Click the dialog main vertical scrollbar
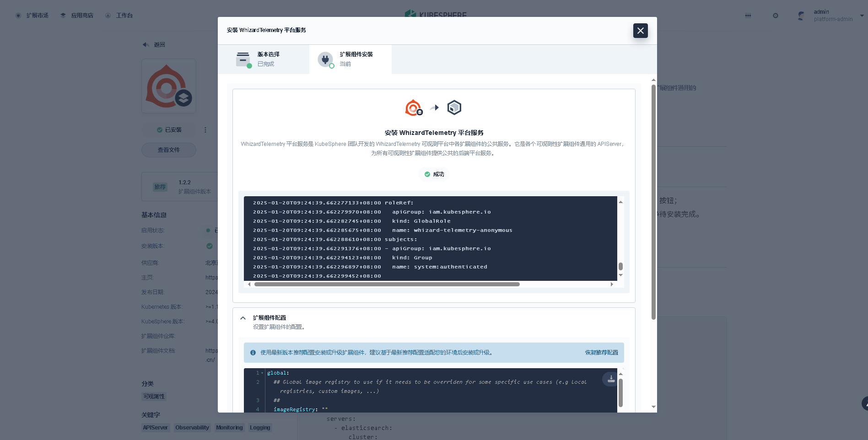 pyautogui.click(x=653, y=202)
